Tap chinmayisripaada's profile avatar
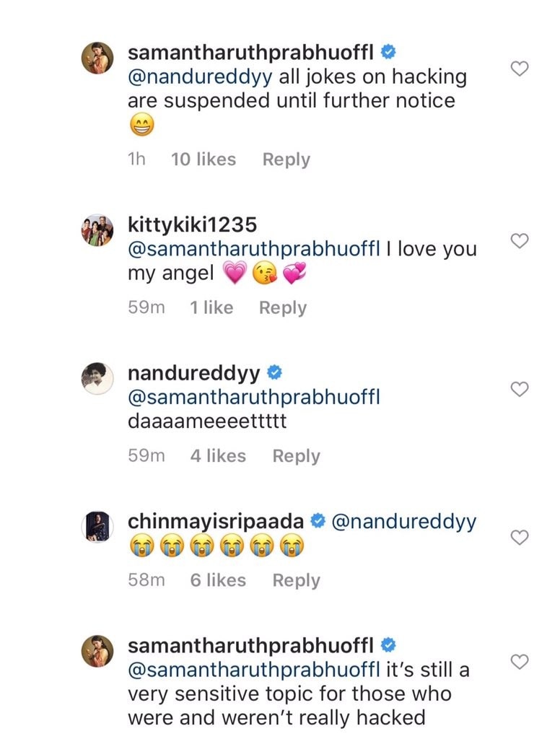This screenshot has width=560, height=739. click(x=97, y=526)
